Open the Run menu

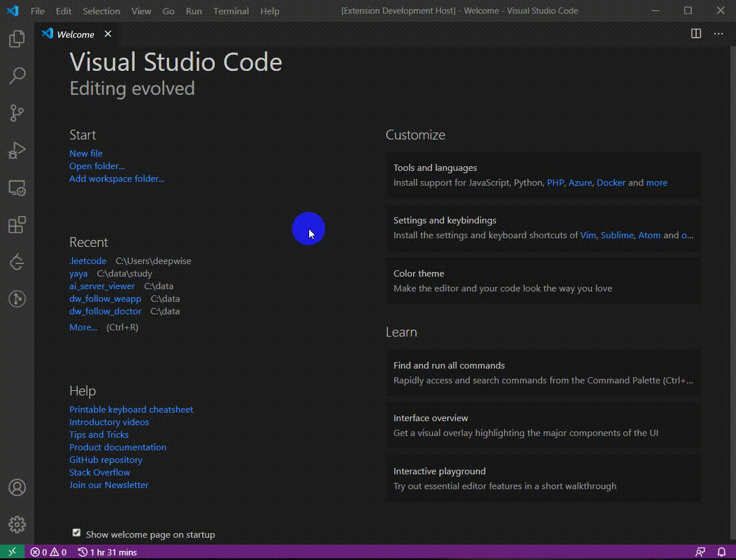194,11
